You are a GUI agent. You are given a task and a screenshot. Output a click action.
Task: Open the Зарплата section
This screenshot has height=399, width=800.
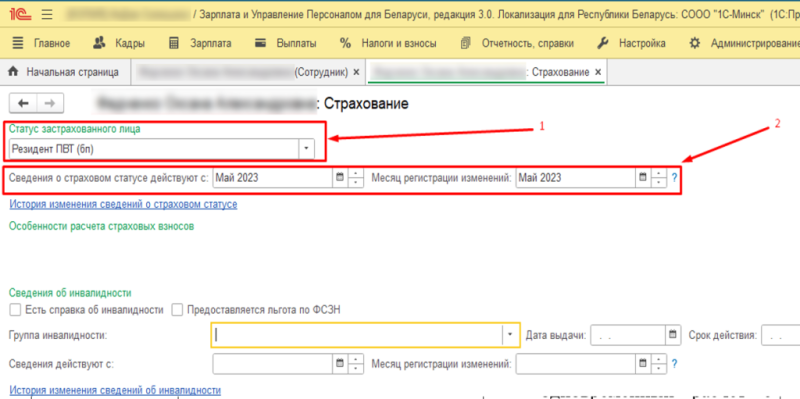[x=200, y=43]
